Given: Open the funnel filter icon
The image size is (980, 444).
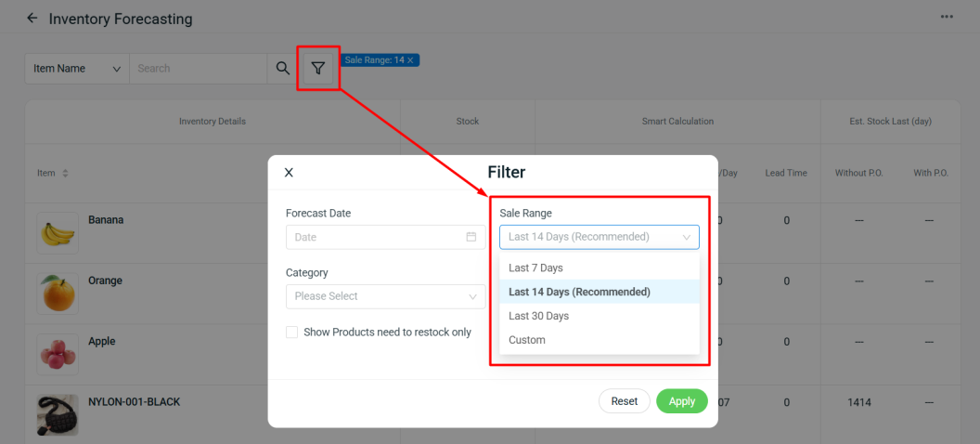Looking at the screenshot, I should (x=318, y=68).
